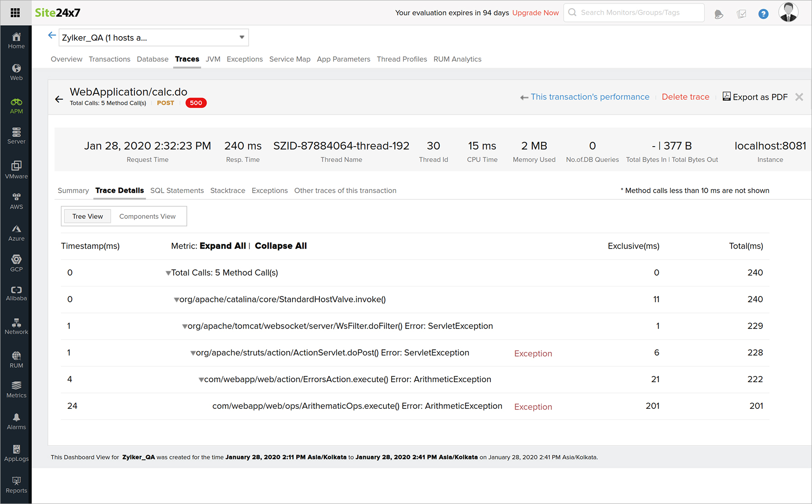Open the top Exceptions tab beside JVM

[245, 59]
